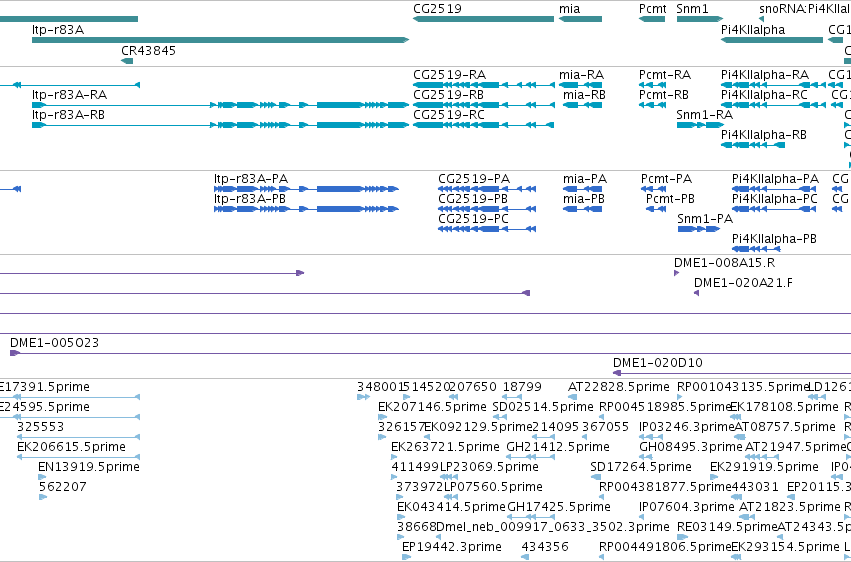The height and width of the screenshot is (562, 851).
Task: Select the mia gene bar
Action: (580, 19)
